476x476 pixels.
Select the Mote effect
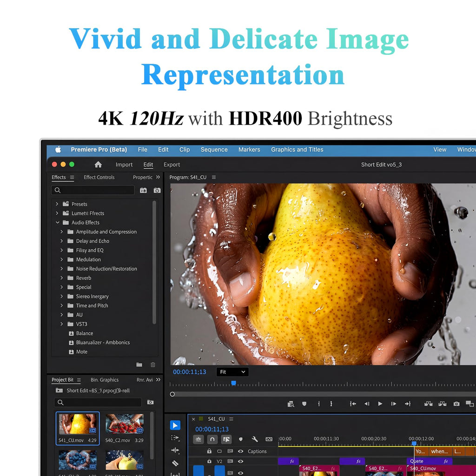click(82, 352)
